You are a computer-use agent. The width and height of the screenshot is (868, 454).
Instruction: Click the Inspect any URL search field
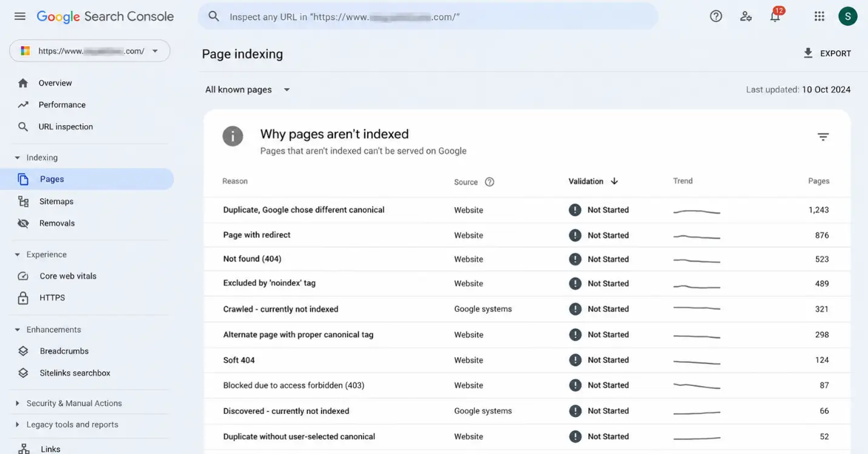click(428, 16)
